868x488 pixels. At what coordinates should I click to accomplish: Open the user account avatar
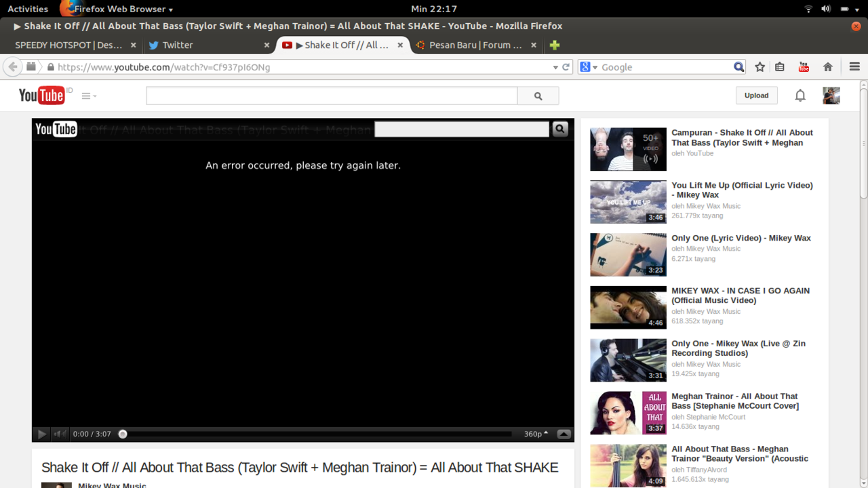click(x=831, y=96)
